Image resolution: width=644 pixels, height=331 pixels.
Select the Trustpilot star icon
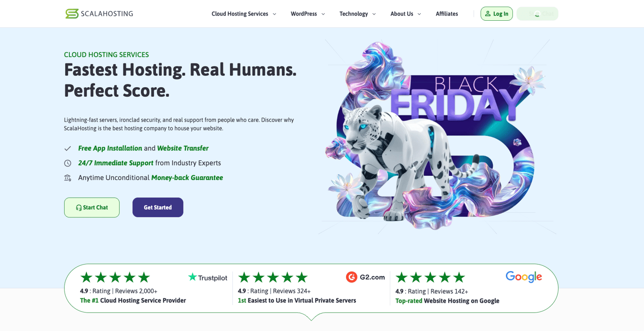(192, 277)
